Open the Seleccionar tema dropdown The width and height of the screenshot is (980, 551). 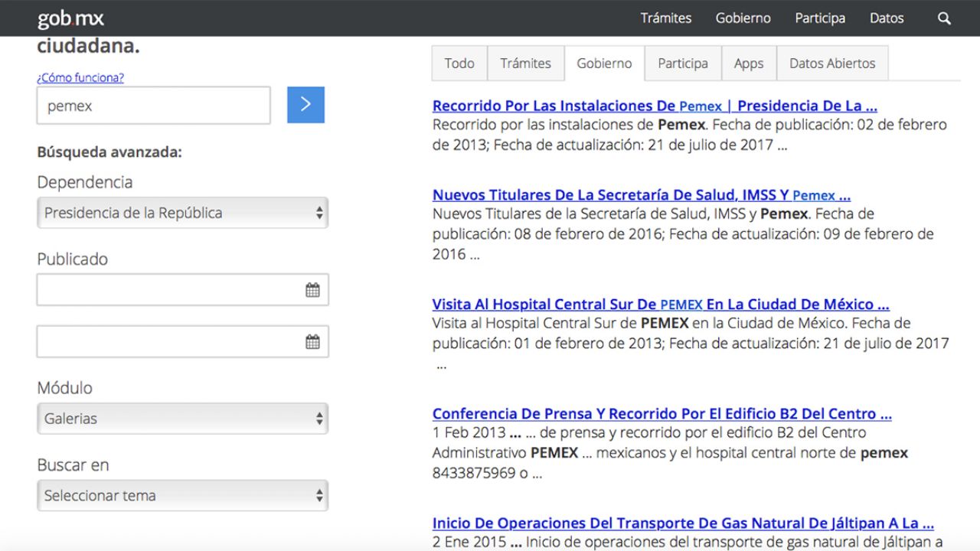(182, 495)
